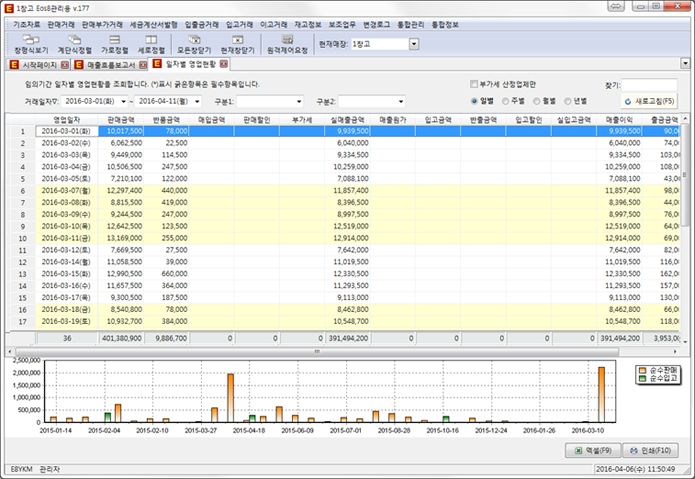Open the 판매부가거래 menu
695x479 pixels.
click(x=102, y=25)
